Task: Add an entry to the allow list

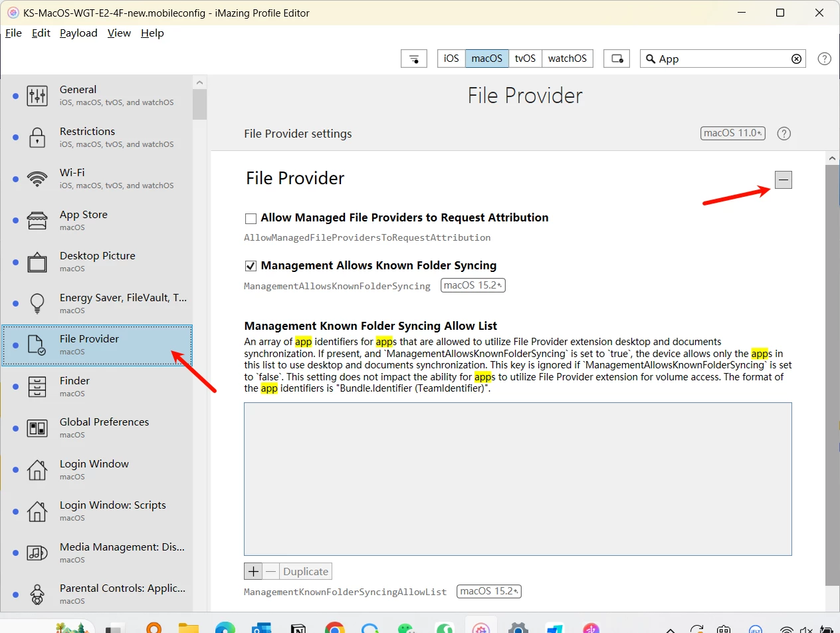Action: coord(253,571)
